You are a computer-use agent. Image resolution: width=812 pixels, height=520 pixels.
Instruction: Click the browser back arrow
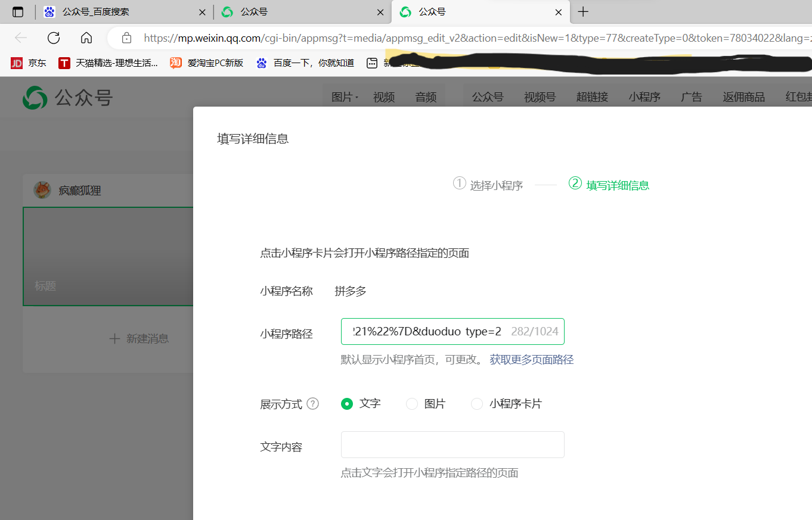tap(21, 38)
